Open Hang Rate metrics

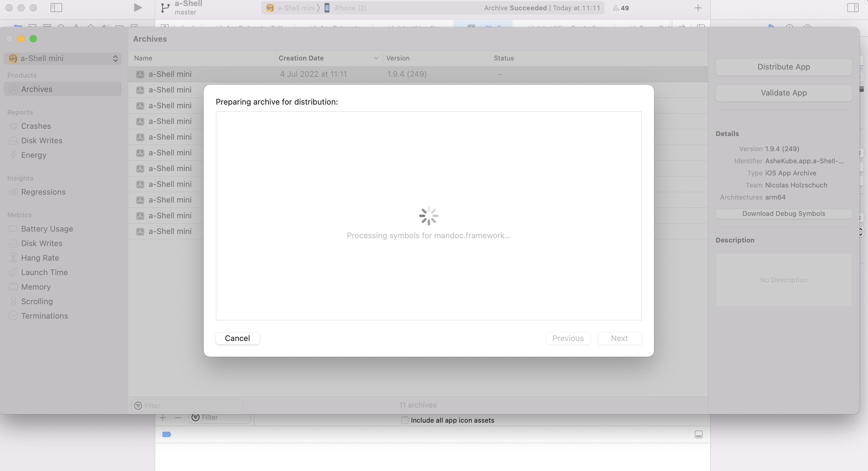pyautogui.click(x=40, y=258)
